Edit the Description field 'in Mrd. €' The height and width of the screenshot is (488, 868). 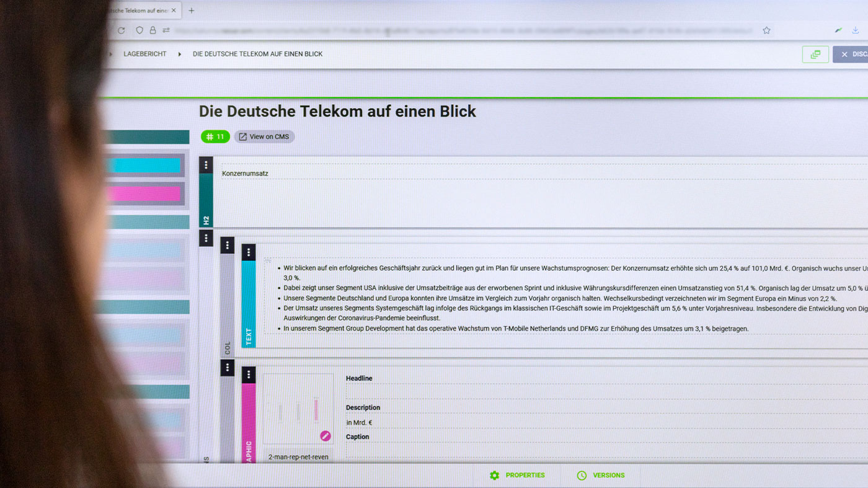[x=606, y=422]
